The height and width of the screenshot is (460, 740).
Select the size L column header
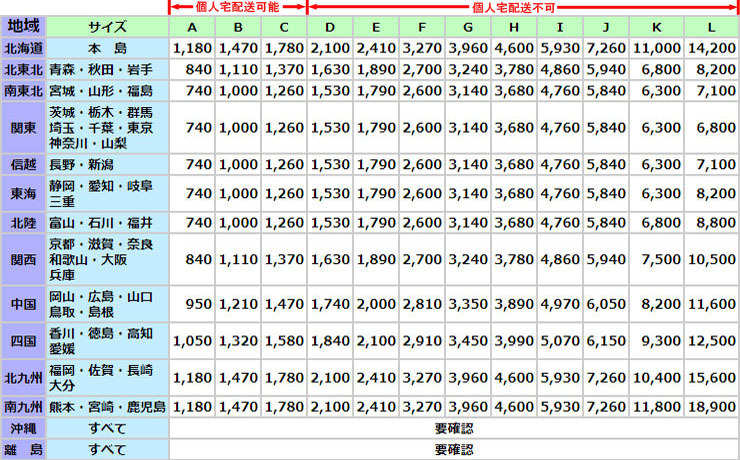pyautogui.click(x=710, y=26)
